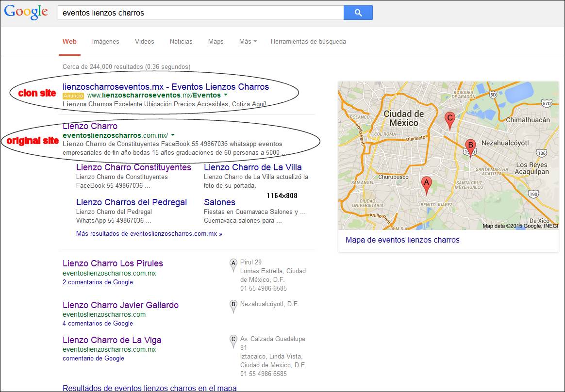This screenshot has width=565, height=392.
Task: Switch to the Imágenes tab
Action: [x=106, y=41]
